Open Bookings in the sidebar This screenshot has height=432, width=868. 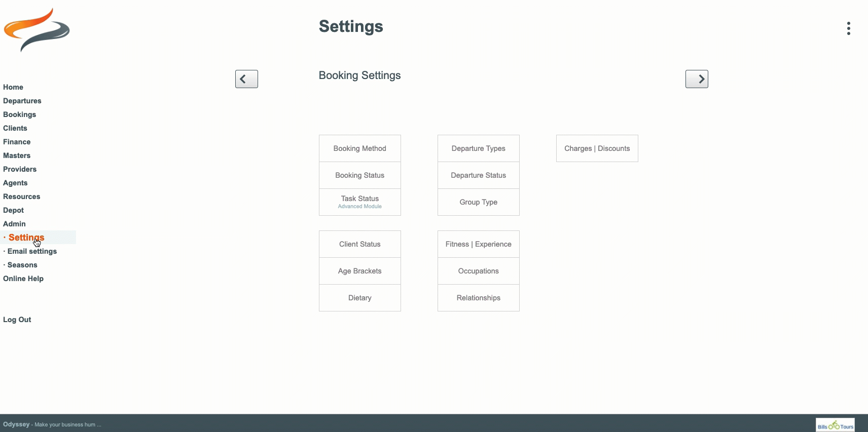(x=20, y=114)
